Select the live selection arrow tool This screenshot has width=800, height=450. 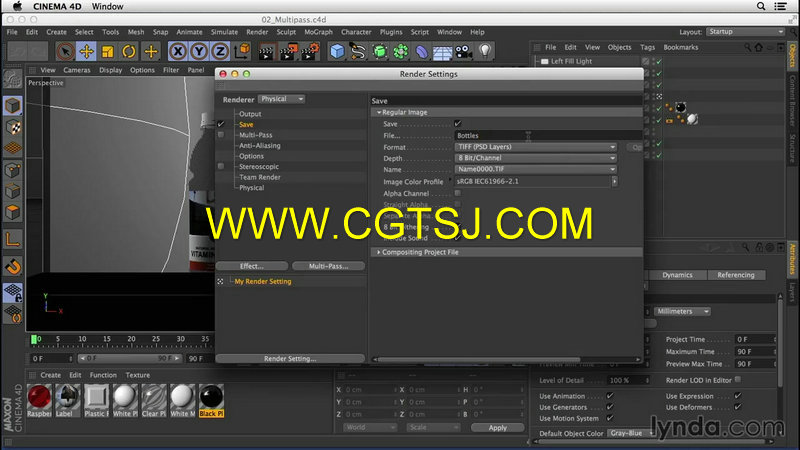65,52
